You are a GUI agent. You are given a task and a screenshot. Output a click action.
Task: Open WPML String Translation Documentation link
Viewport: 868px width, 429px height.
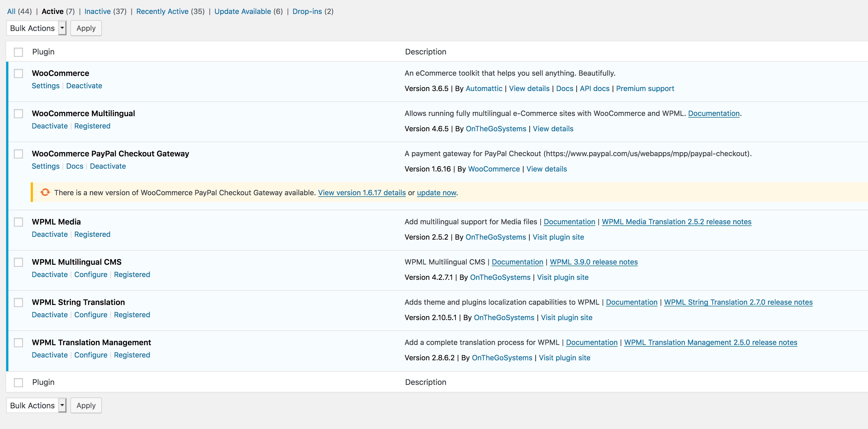tap(631, 302)
